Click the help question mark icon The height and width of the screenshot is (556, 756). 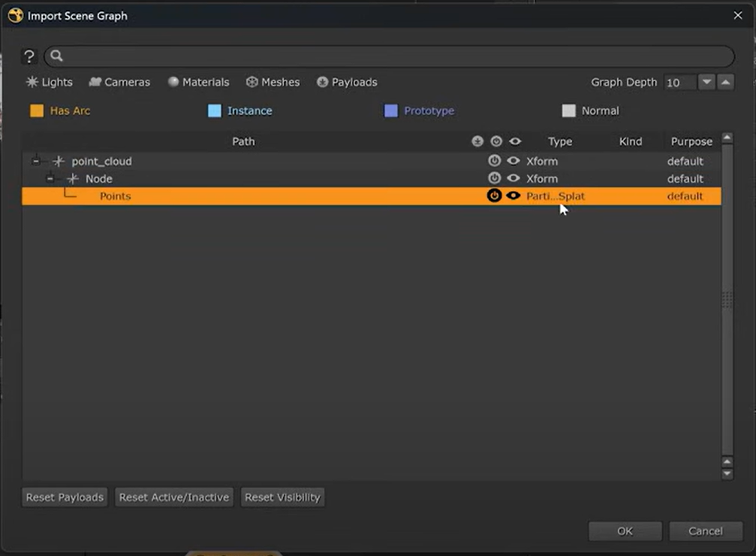click(29, 56)
